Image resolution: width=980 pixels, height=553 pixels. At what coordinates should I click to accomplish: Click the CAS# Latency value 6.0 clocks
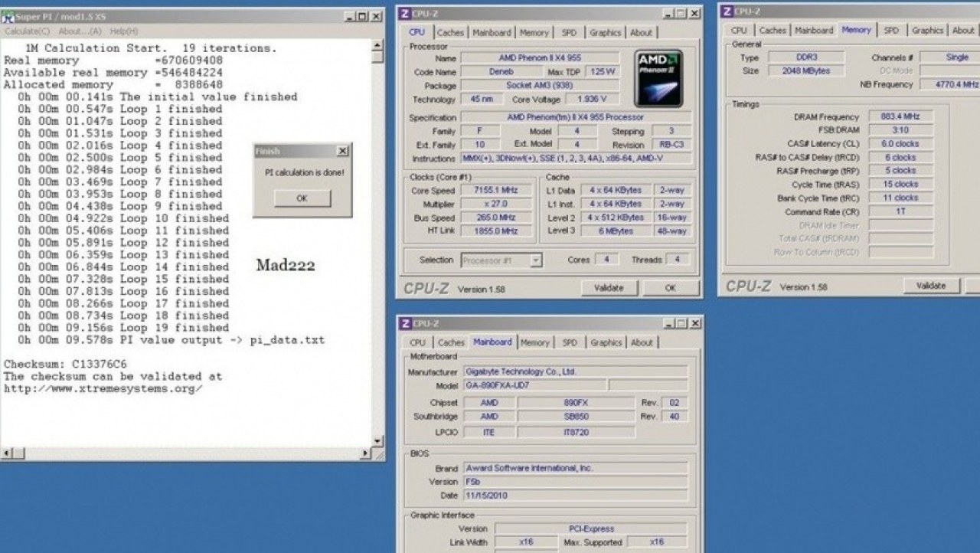point(900,144)
